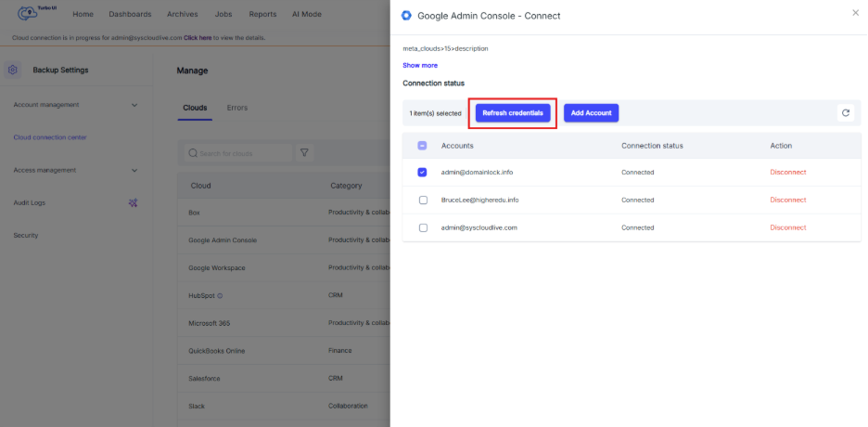This screenshot has height=427, width=868.
Task: Click the Add Account button
Action: [591, 112]
